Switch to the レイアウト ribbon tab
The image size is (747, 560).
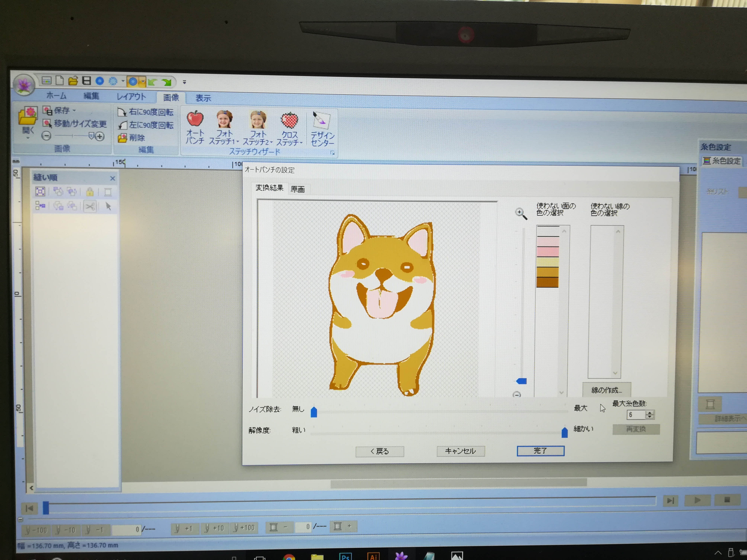pos(131,97)
